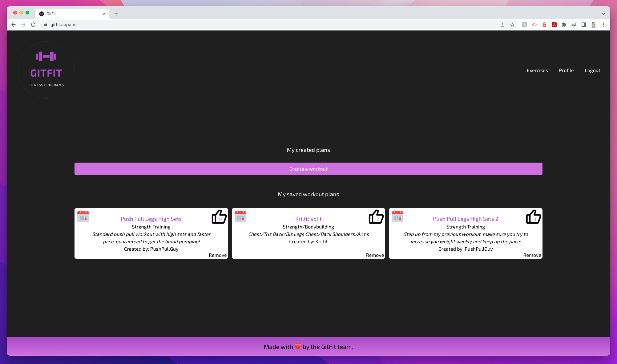Remove the Push Pull Legs High Sets 2 plan

click(x=532, y=255)
